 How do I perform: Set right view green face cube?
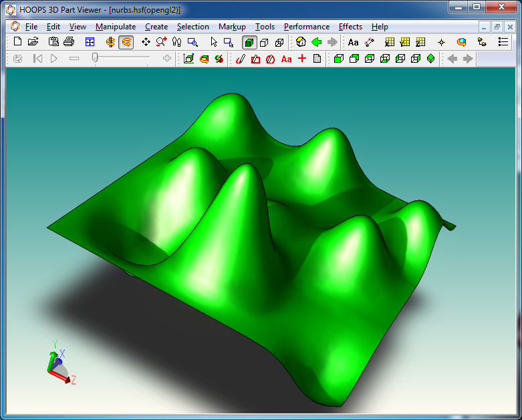(x=416, y=59)
